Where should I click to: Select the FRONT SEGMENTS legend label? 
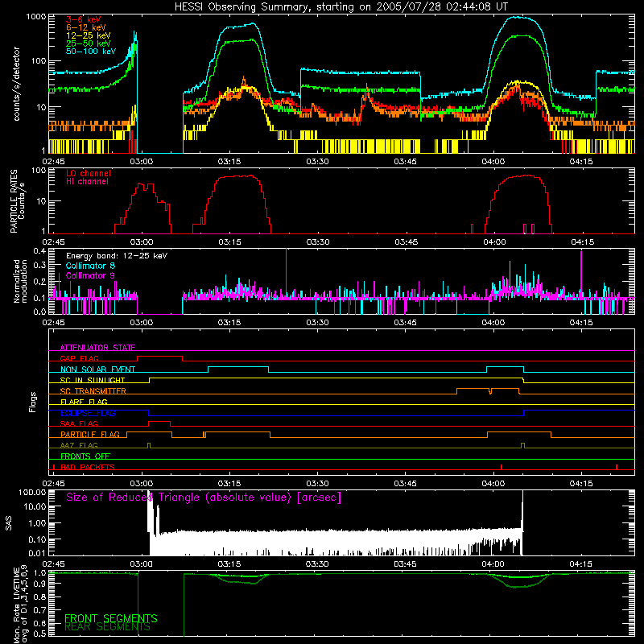click(x=111, y=618)
